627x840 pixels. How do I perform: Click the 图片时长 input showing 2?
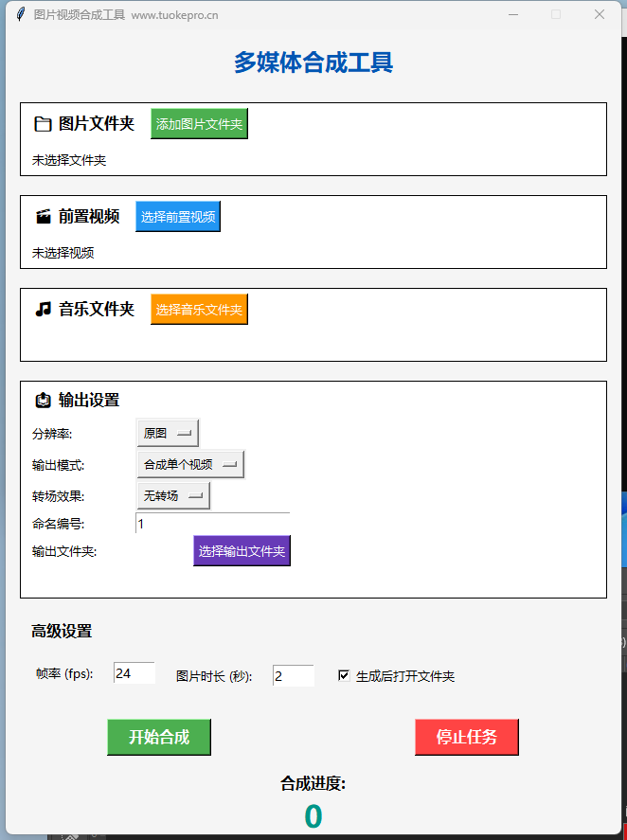292,675
